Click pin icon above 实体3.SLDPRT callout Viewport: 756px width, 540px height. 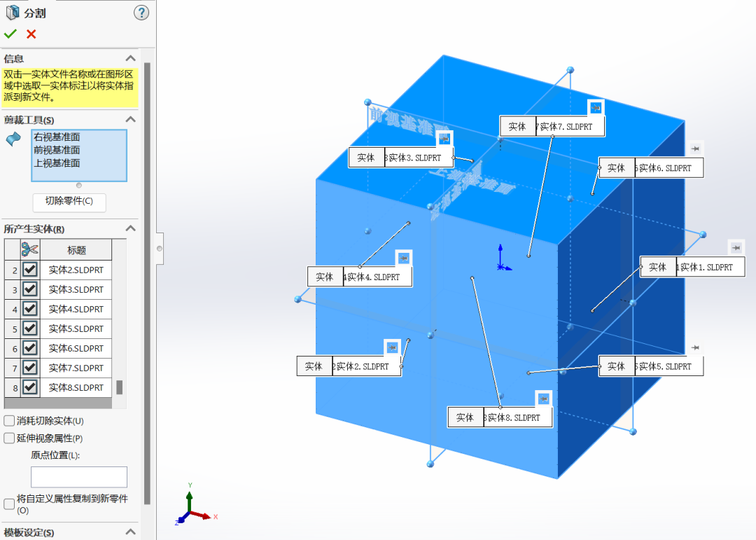click(x=444, y=139)
